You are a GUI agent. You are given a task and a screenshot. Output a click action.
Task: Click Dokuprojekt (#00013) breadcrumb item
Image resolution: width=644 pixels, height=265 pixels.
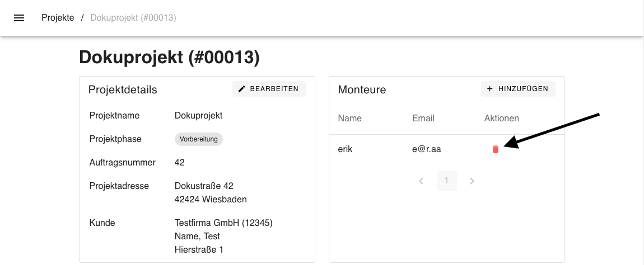coord(133,18)
